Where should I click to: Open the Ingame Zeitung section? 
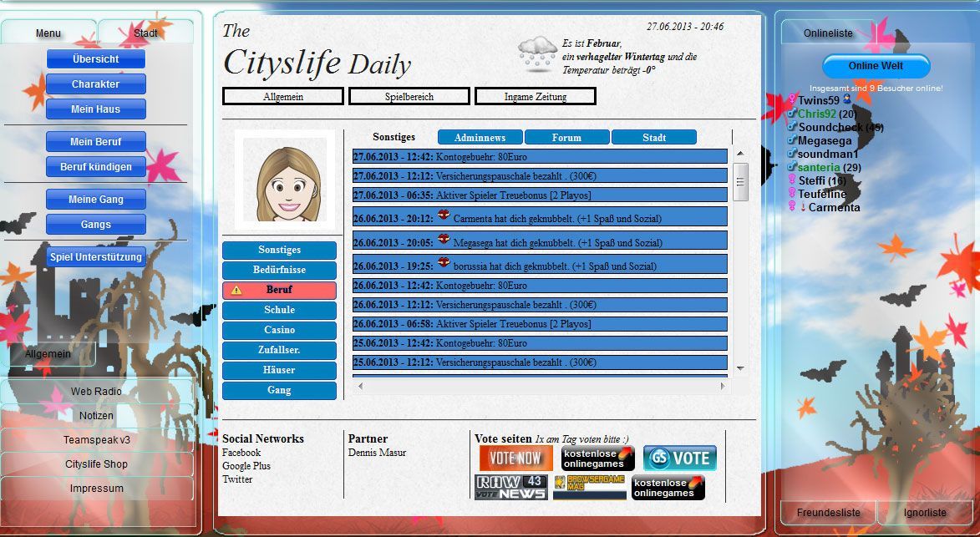[535, 96]
